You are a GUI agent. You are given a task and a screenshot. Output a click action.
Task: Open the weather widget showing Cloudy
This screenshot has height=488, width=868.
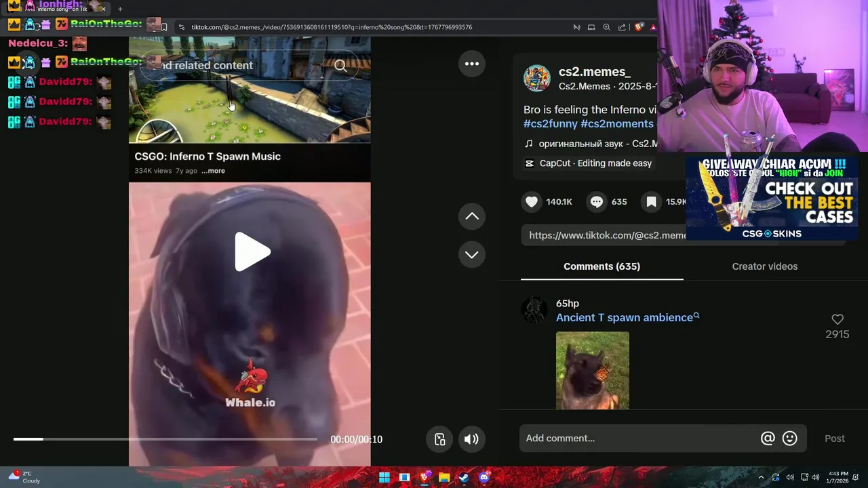pyautogui.click(x=24, y=477)
